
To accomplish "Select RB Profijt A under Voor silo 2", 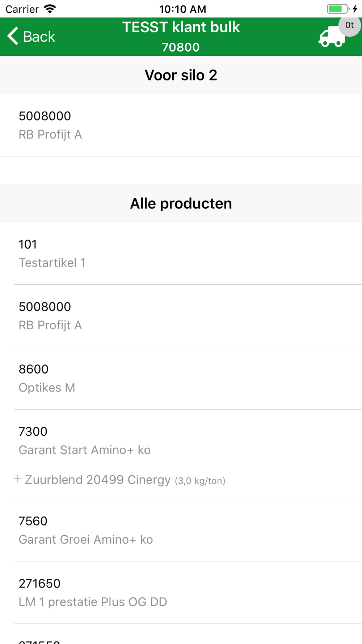I will (181, 125).
